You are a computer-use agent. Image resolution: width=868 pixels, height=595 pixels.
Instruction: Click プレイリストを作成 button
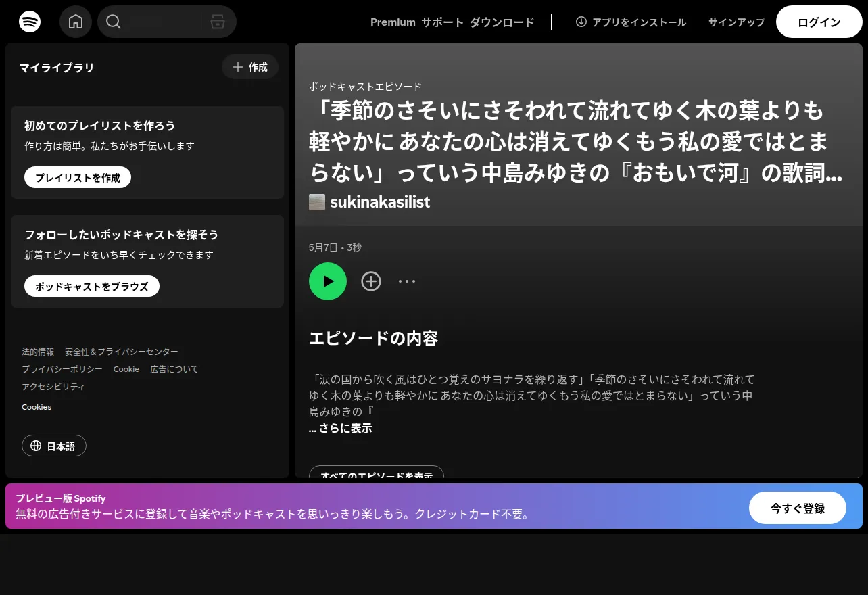point(78,177)
